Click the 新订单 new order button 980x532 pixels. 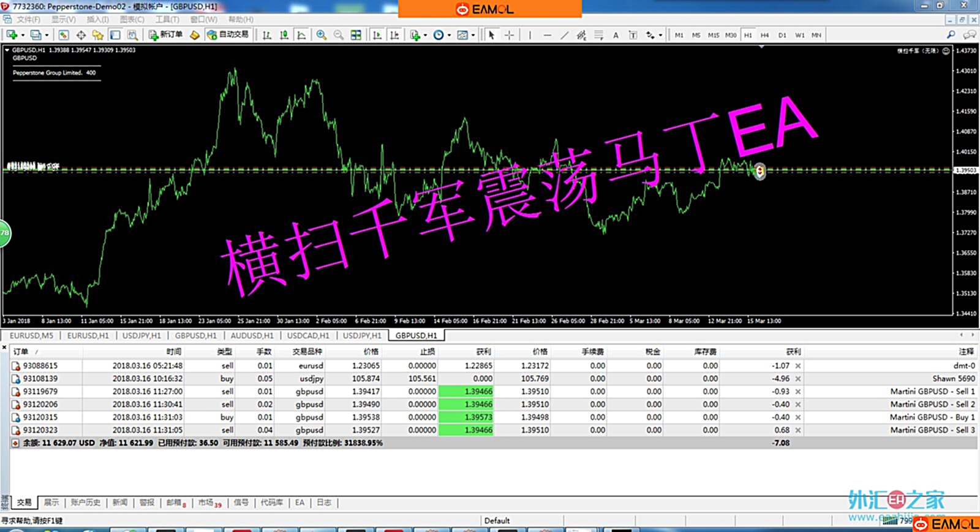(165, 35)
